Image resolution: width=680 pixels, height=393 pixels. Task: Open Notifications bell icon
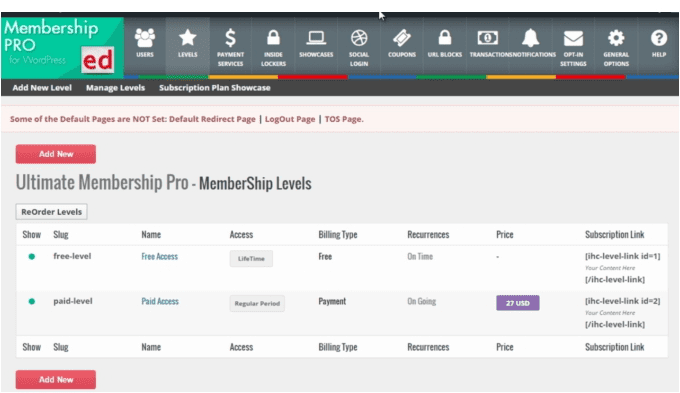(530, 38)
